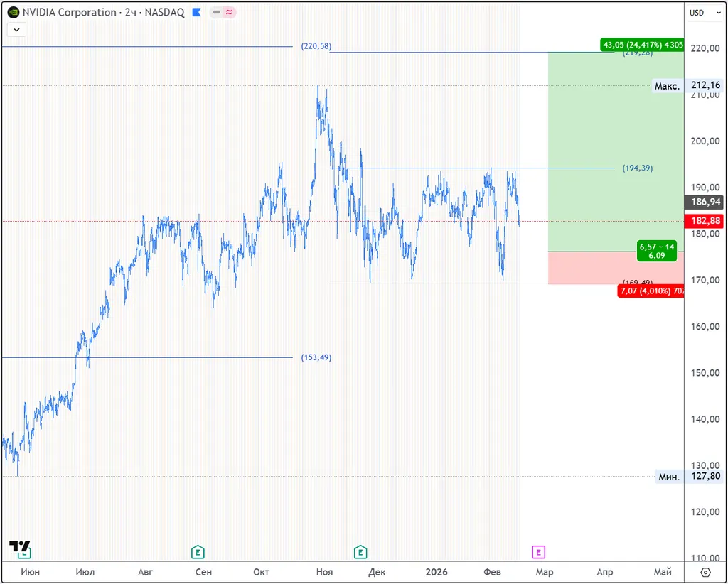Image resolution: width=728 pixels, height=584 pixels.
Task: Open the time axis settings gear icon
Action: 705,572
